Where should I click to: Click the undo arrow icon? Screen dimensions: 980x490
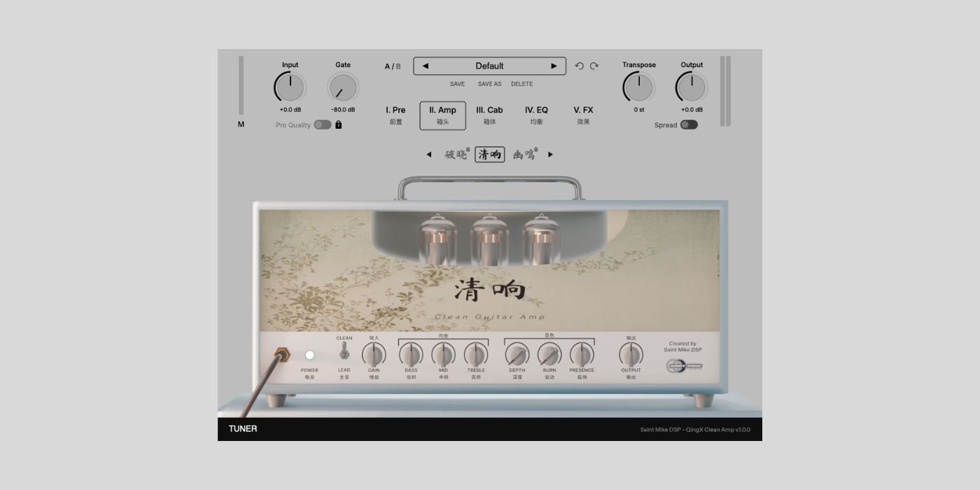tap(579, 66)
